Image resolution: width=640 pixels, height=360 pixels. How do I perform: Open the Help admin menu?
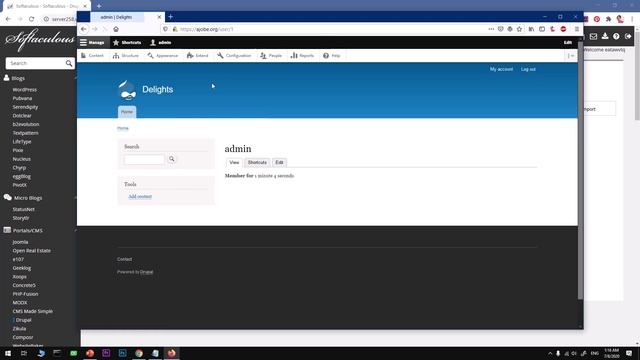pos(331,56)
